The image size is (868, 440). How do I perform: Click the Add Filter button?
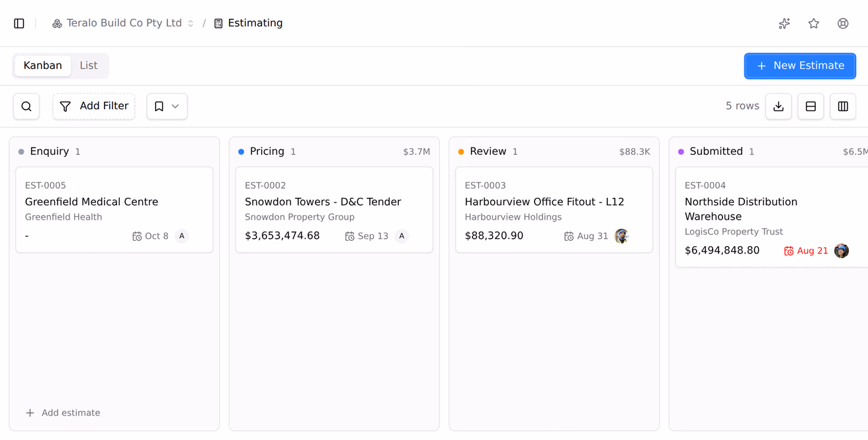click(x=94, y=107)
